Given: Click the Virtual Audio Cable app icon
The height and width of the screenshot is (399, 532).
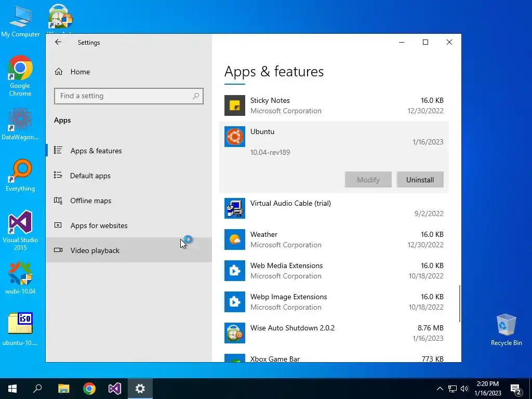Looking at the screenshot, I should click(x=235, y=208).
